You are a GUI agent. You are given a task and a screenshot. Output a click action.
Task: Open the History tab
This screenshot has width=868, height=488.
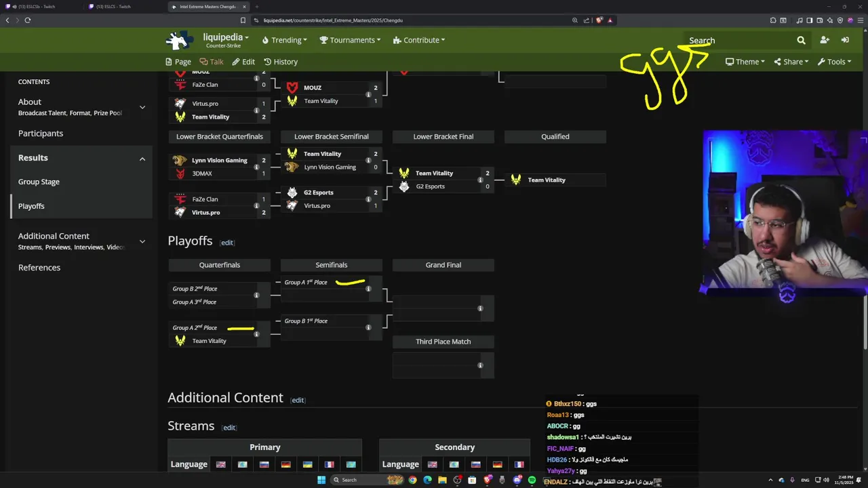point(281,62)
